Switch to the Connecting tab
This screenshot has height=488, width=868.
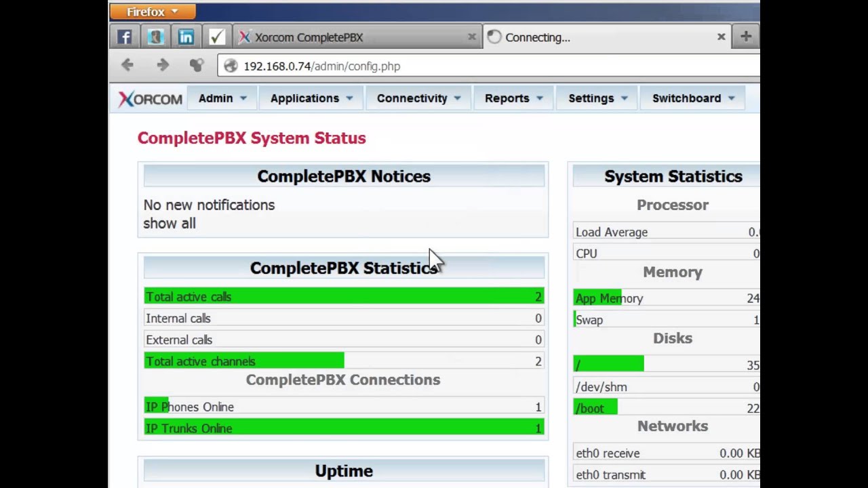pyautogui.click(x=607, y=37)
